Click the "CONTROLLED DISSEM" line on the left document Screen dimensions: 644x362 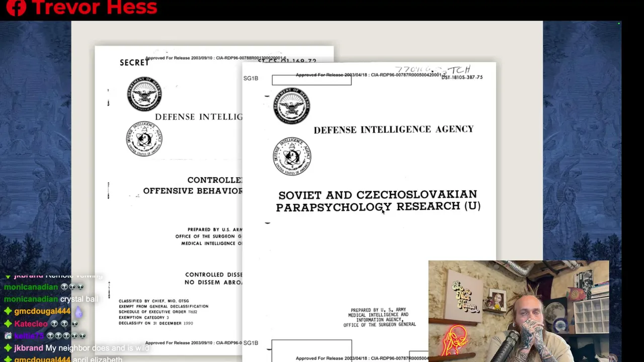(213, 275)
